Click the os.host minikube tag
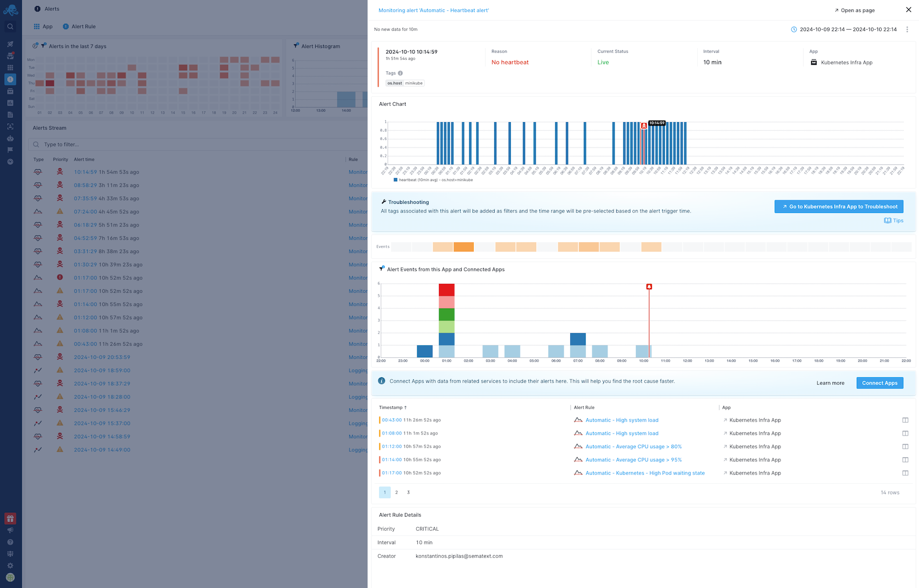919x588 pixels. pos(405,83)
